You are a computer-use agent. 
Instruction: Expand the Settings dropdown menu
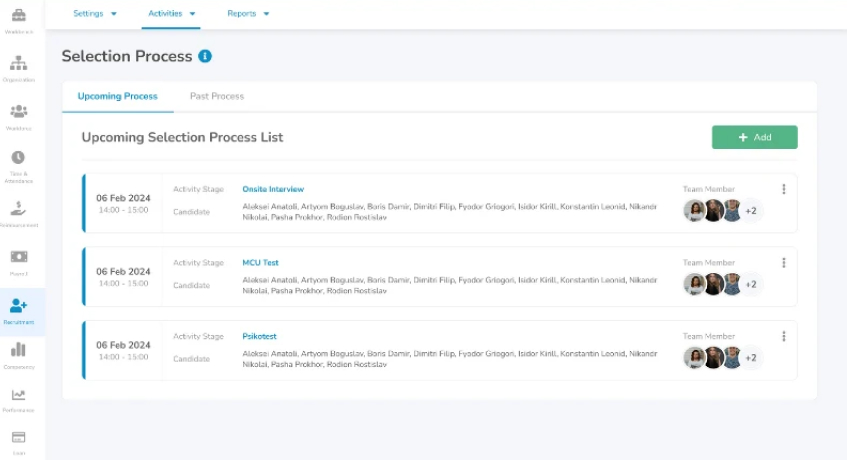point(95,14)
